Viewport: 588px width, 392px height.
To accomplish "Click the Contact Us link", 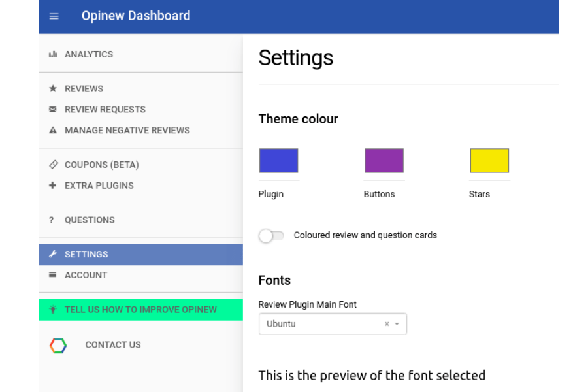I will coord(113,345).
